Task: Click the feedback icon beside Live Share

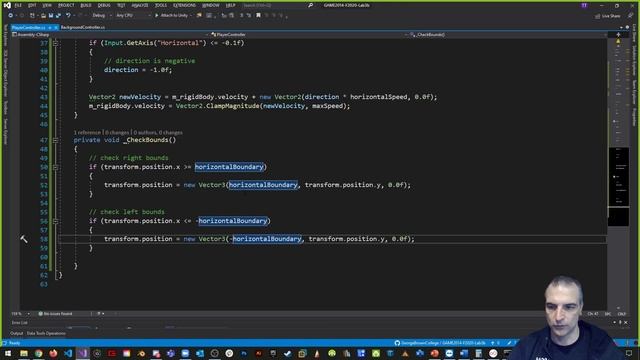Action: 630,16
